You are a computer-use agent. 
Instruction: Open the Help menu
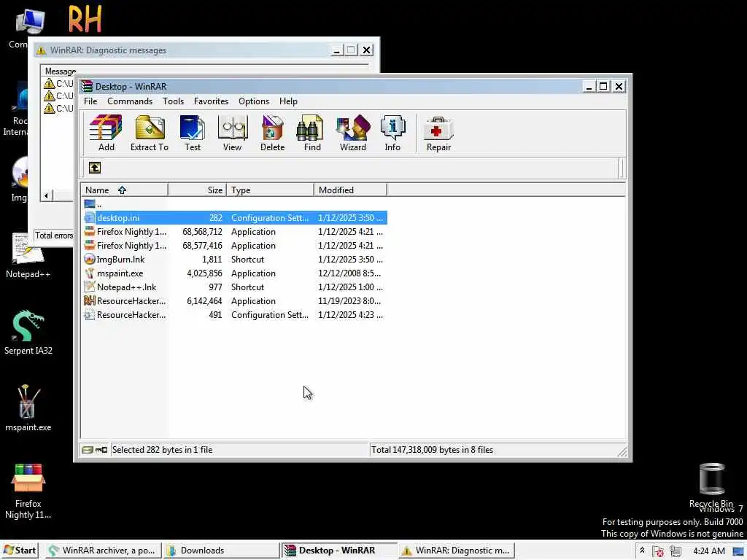[287, 101]
